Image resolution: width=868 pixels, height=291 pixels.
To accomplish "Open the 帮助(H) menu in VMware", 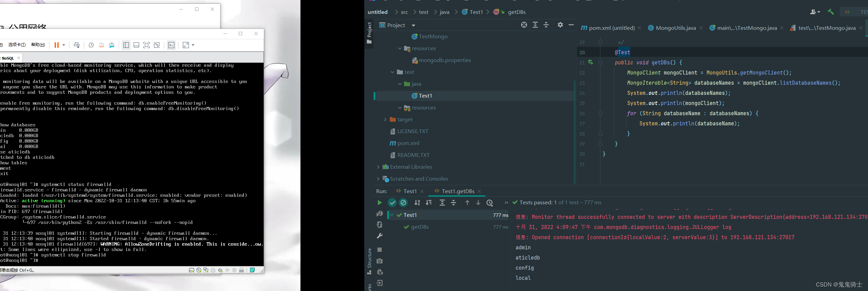I will (38, 45).
